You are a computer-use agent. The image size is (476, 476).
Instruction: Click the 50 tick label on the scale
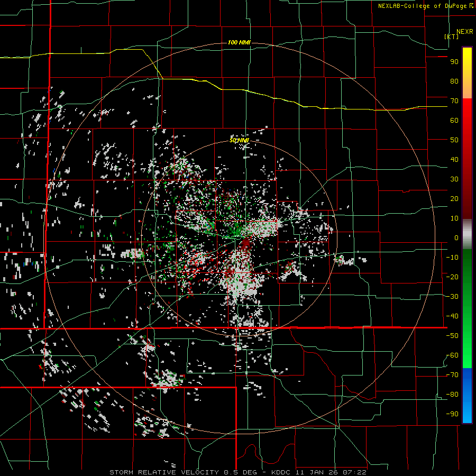[x=454, y=140]
